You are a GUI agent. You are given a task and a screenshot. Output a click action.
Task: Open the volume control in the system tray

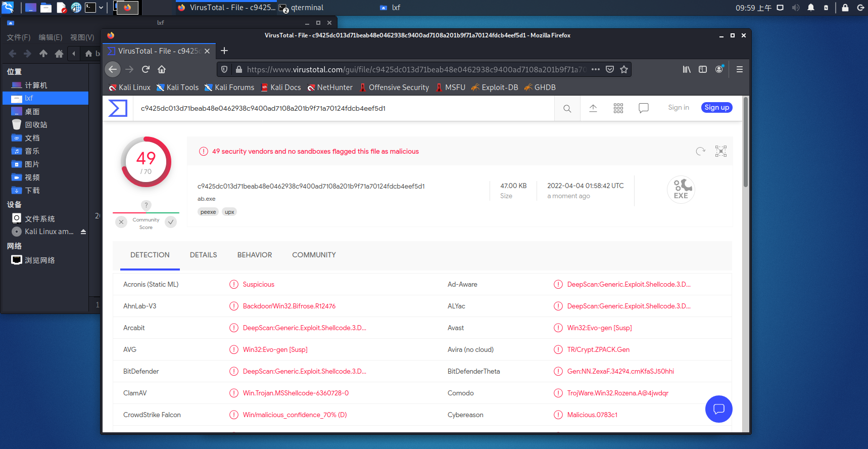(x=796, y=8)
